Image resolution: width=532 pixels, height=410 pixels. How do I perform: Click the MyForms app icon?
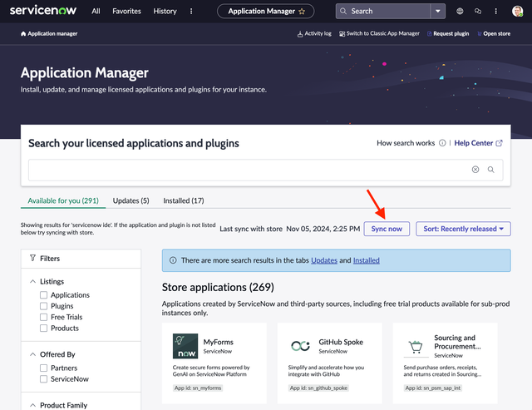coord(185,346)
